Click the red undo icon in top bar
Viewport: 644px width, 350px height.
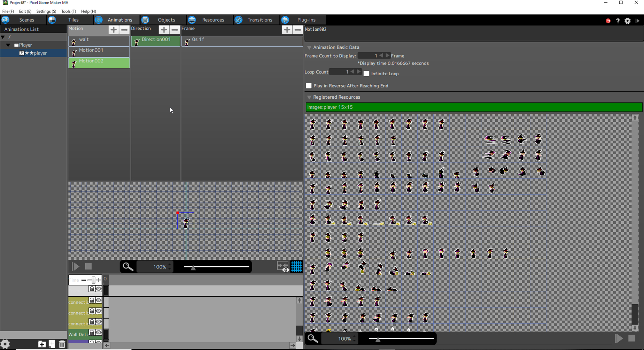click(608, 21)
